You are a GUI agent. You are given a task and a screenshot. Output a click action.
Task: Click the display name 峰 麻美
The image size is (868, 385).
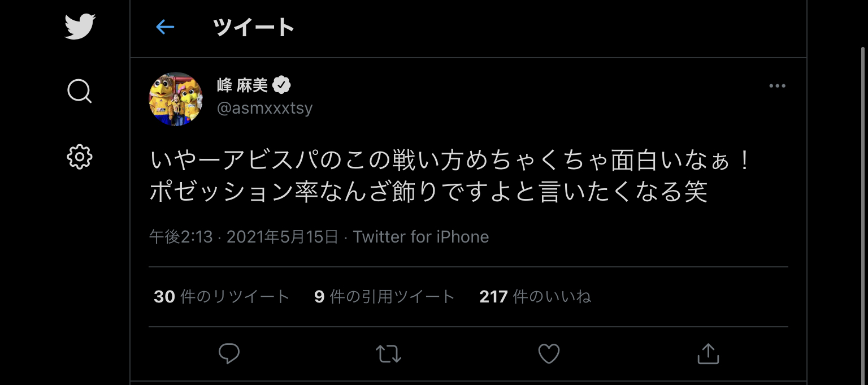242,85
